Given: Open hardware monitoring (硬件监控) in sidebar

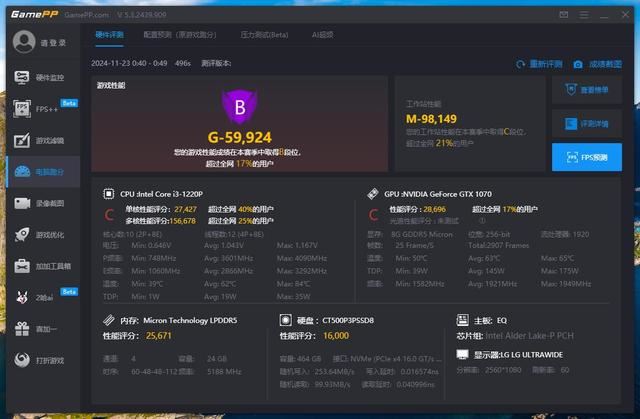Looking at the screenshot, I should click(43, 77).
